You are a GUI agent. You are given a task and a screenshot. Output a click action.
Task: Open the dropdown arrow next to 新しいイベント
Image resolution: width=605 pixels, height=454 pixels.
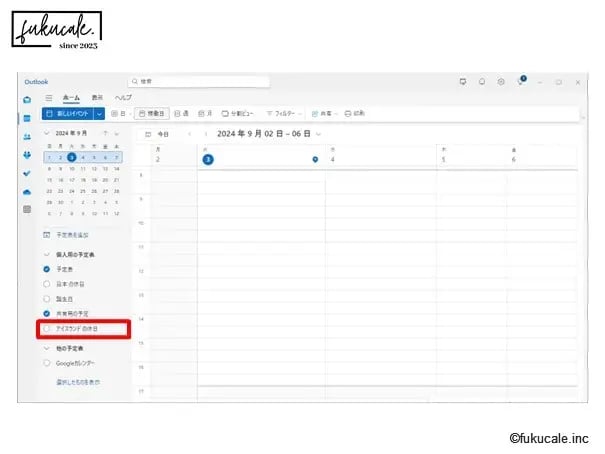point(99,114)
